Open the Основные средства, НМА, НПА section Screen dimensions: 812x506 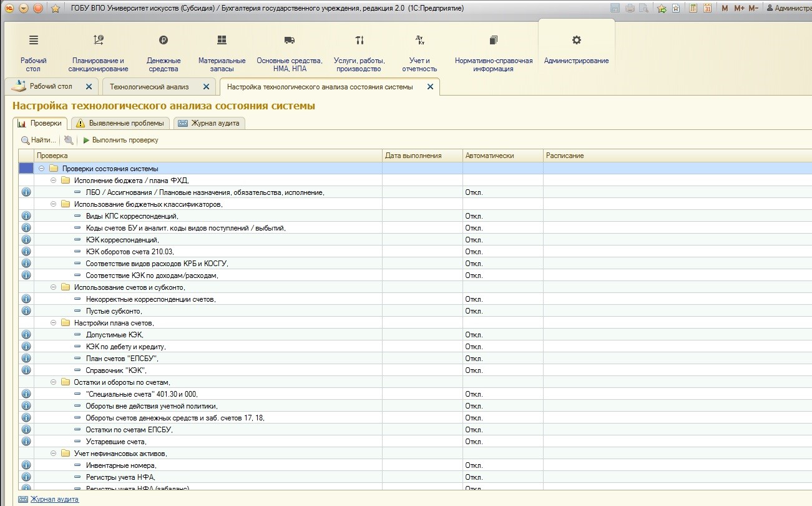[289, 53]
